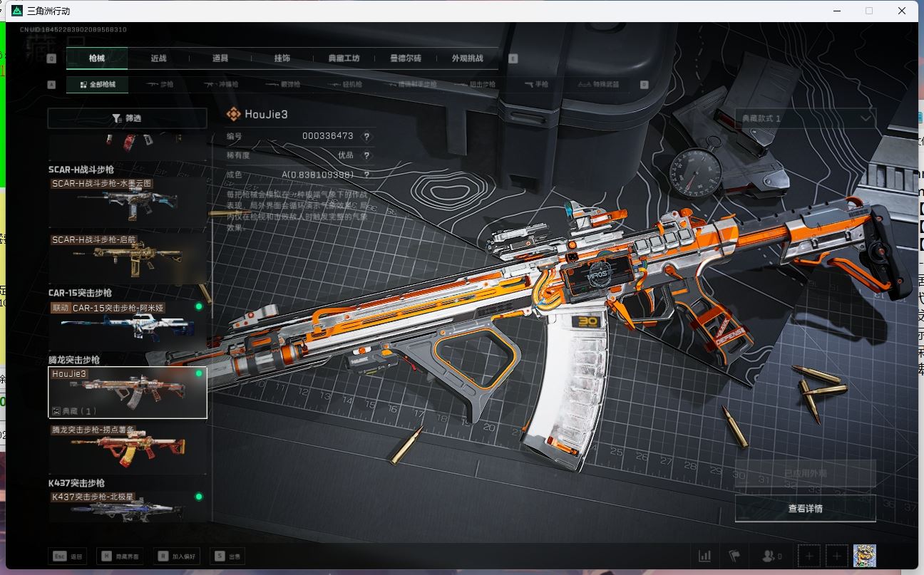This screenshot has height=575, width=924.
Task: Click the first plus squad slot
Action: pos(808,556)
